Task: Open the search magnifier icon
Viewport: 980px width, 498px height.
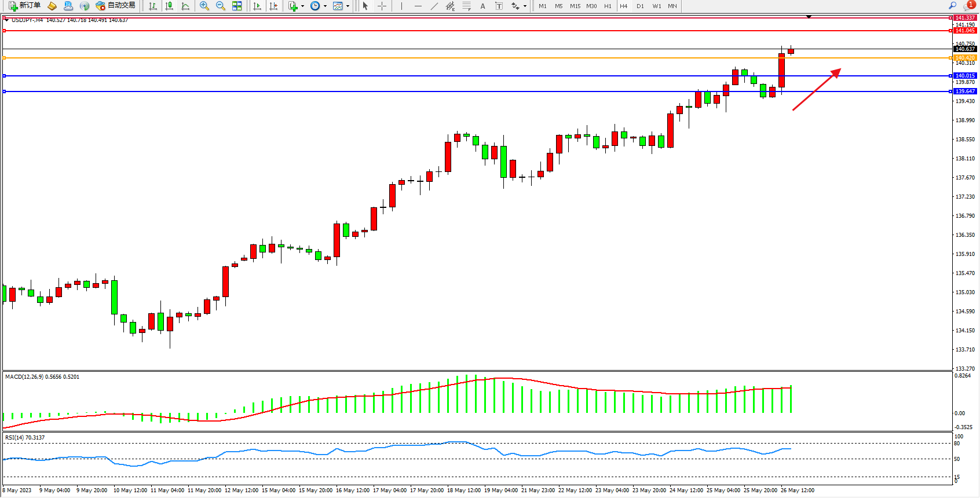Action: [x=952, y=5]
